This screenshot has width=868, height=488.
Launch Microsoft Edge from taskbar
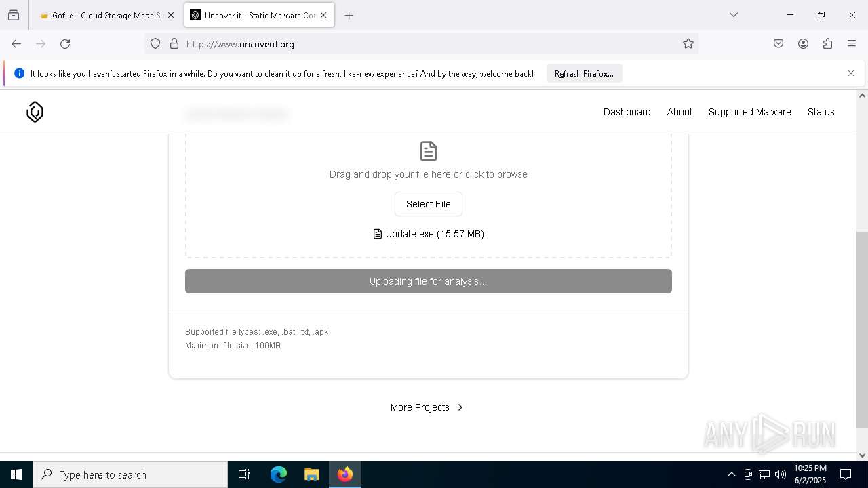point(279,474)
